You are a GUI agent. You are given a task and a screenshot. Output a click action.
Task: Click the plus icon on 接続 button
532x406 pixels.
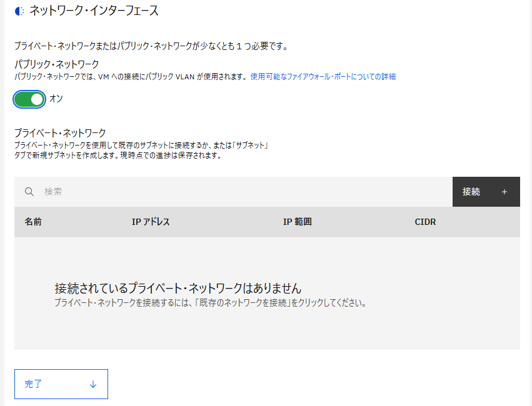504,192
